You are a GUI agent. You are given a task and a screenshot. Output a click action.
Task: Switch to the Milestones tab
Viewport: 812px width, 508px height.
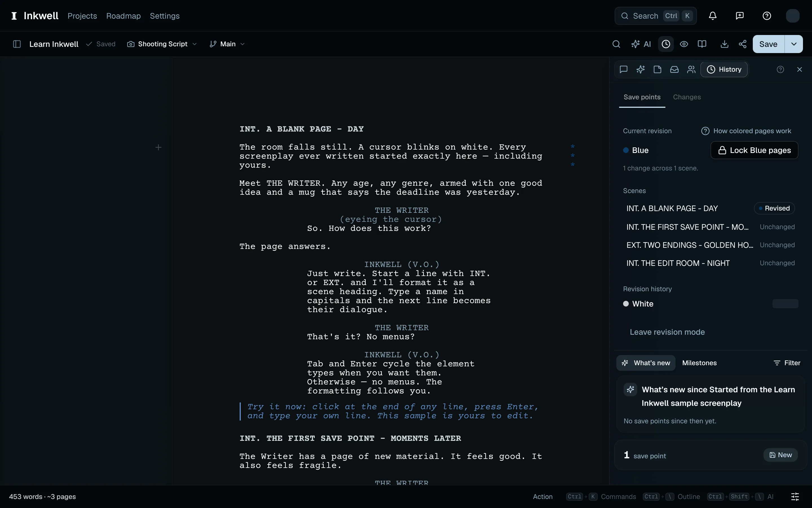click(699, 363)
